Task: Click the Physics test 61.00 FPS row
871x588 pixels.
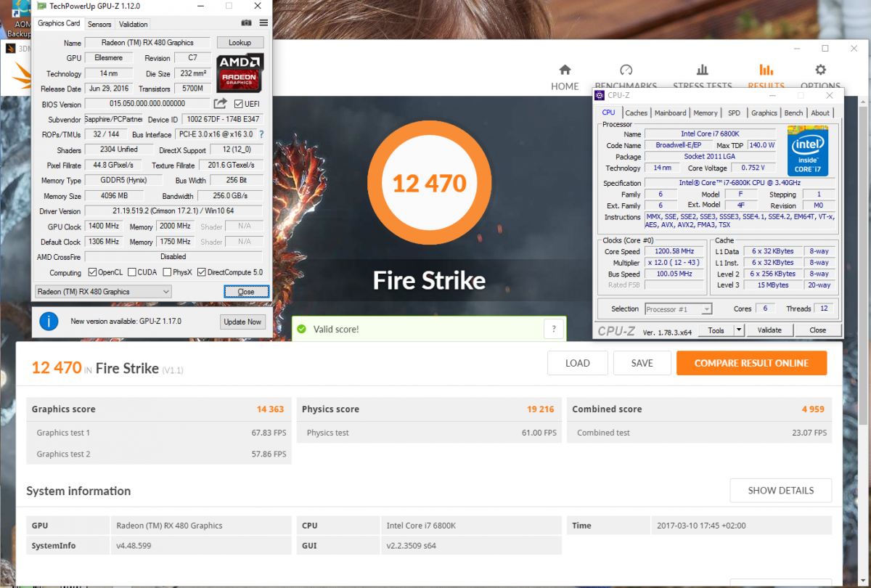Action: 429,433
